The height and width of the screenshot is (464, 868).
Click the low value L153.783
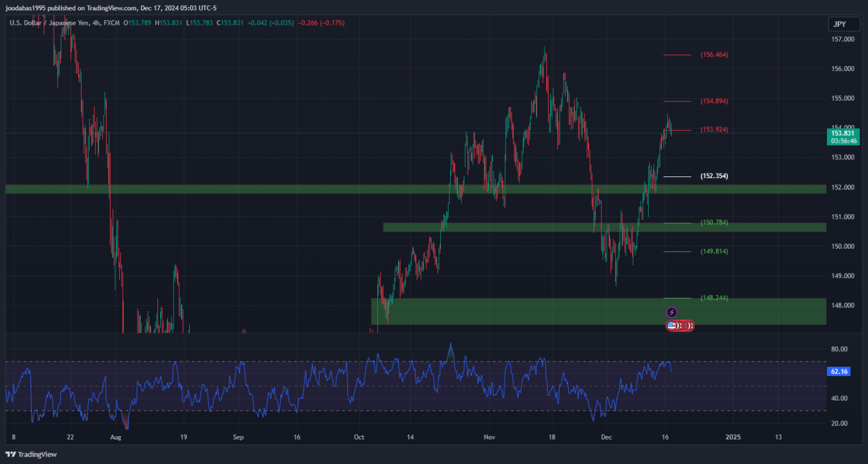(201, 23)
